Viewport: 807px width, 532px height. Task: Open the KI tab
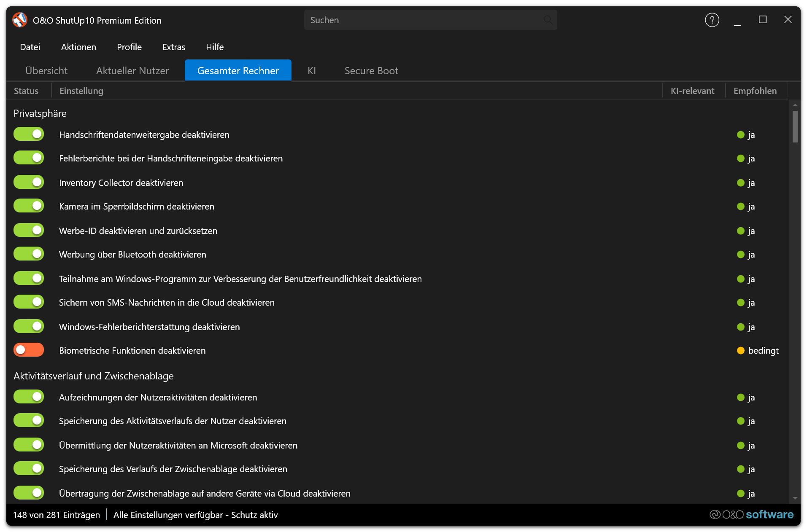pyautogui.click(x=312, y=70)
